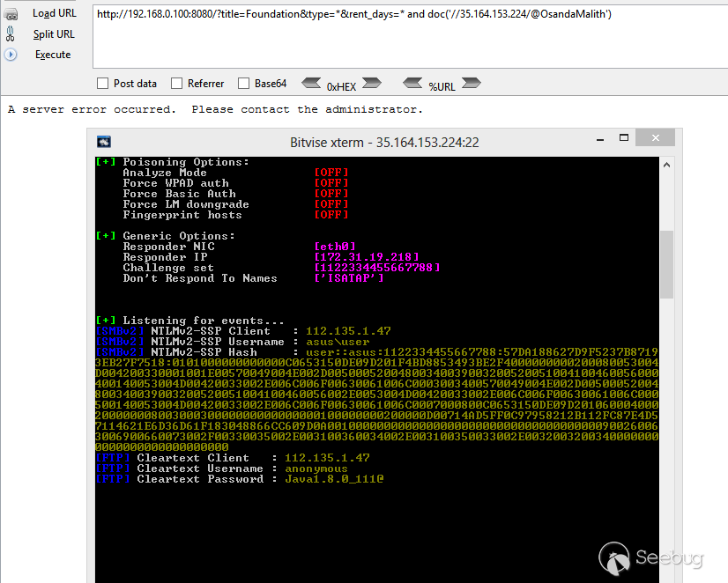Enable the Base64 checkbox
The width and height of the screenshot is (728, 583).
[243, 84]
